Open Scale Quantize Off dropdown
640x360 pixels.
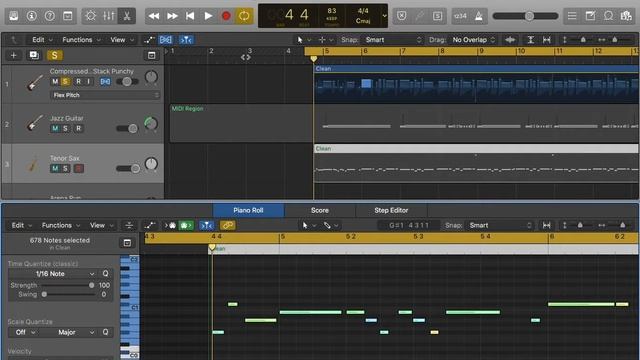coord(24,332)
